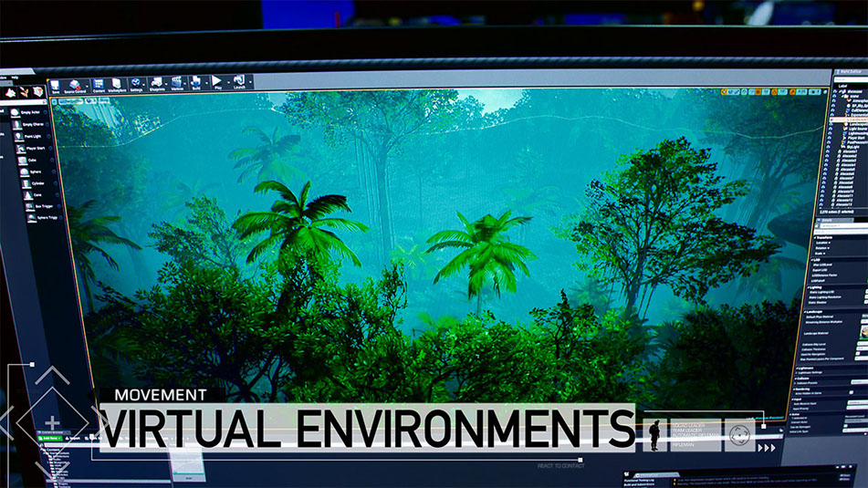Viewport: 868px width, 488px height.
Task: Select Box Trigger in the placement list
Action: [x=41, y=206]
